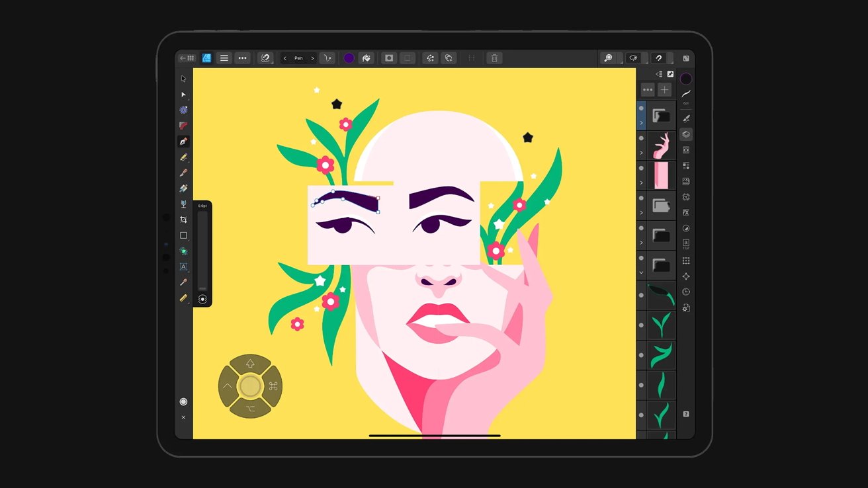The image size is (868, 488).
Task: Toggle snapping magnet in top toolbar
Action: point(658,58)
